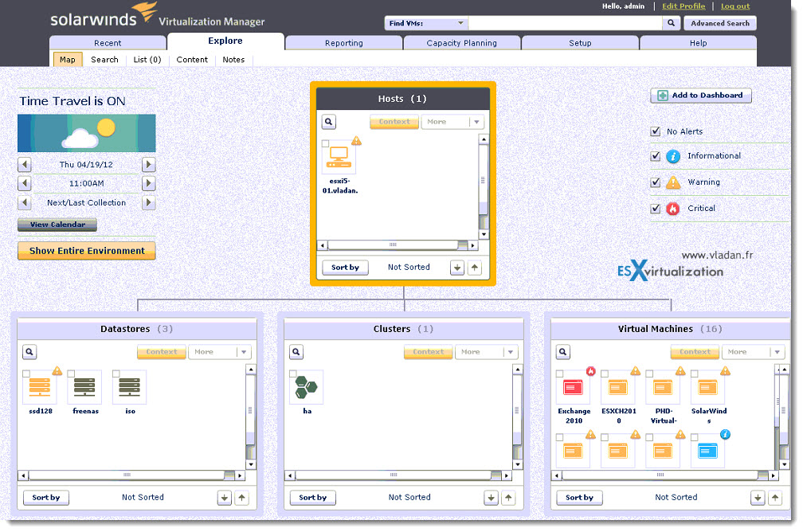Click the search magnifier in Datastores panel
The height and width of the screenshot is (532, 803).
29,352
